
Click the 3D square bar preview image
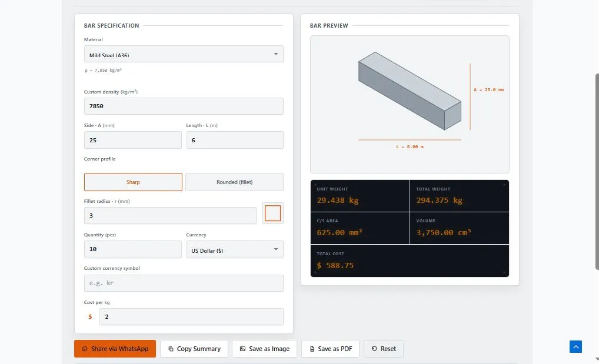410,91
